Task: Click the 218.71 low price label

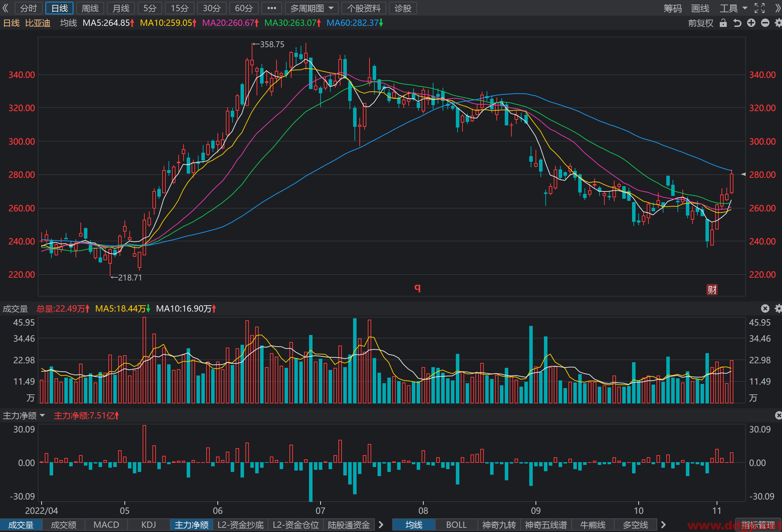Action: tap(130, 278)
